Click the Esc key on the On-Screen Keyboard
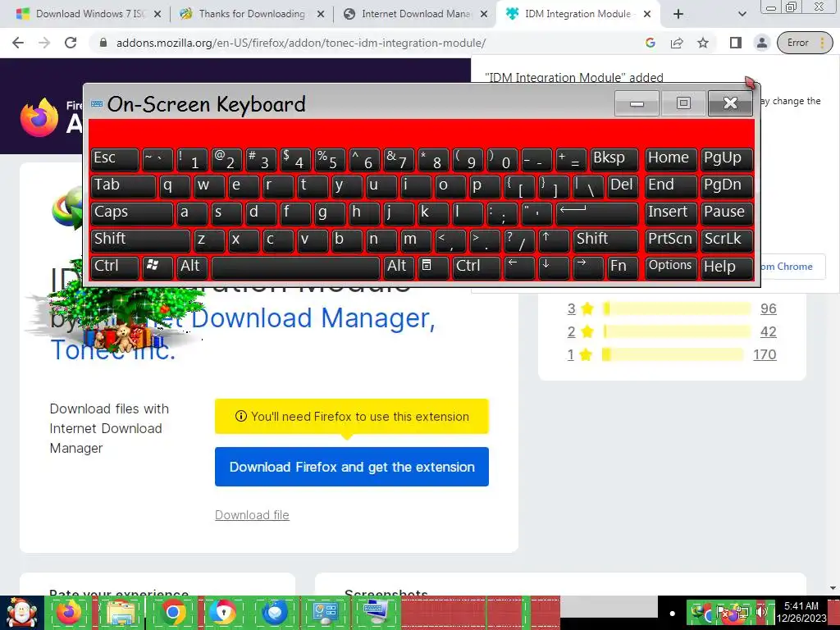This screenshot has width=840, height=630. click(114, 159)
